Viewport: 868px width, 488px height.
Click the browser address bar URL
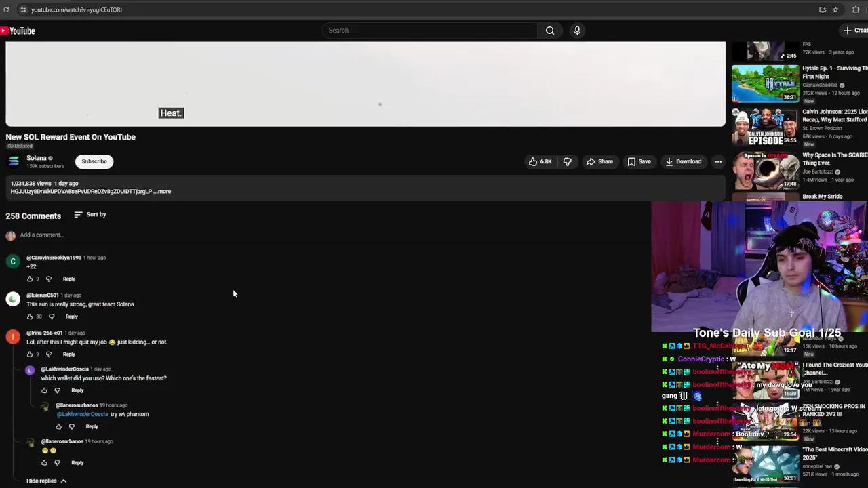(77, 9)
